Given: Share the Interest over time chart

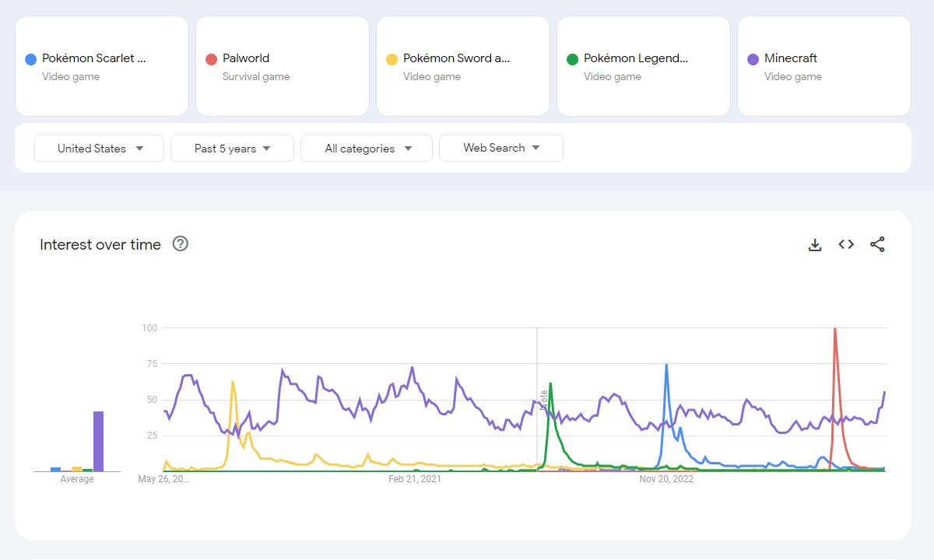Looking at the screenshot, I should [877, 245].
